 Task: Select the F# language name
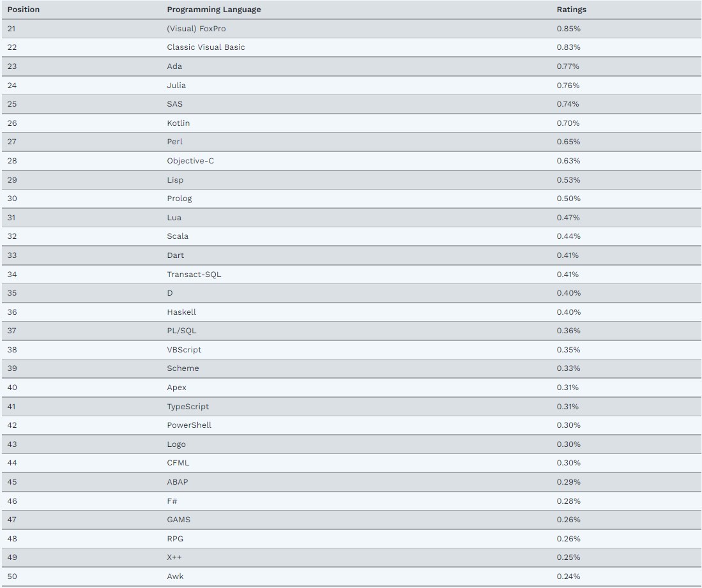172,501
